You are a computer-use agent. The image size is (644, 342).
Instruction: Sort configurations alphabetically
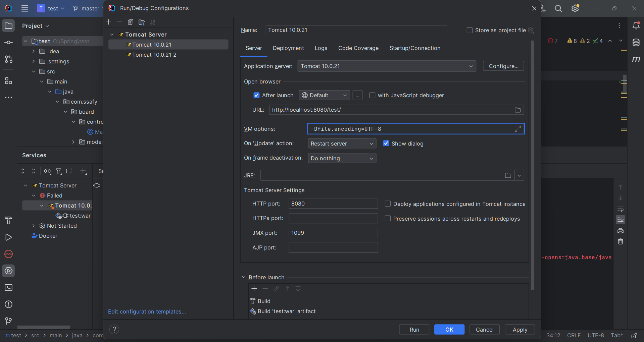pos(153,22)
